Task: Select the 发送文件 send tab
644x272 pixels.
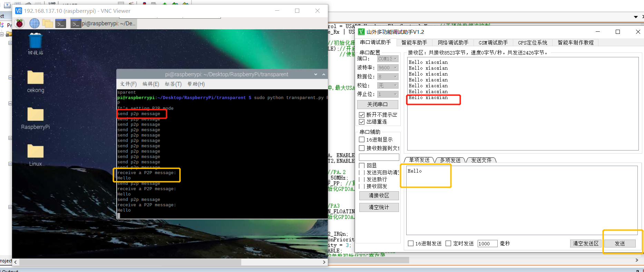Action: point(481,160)
